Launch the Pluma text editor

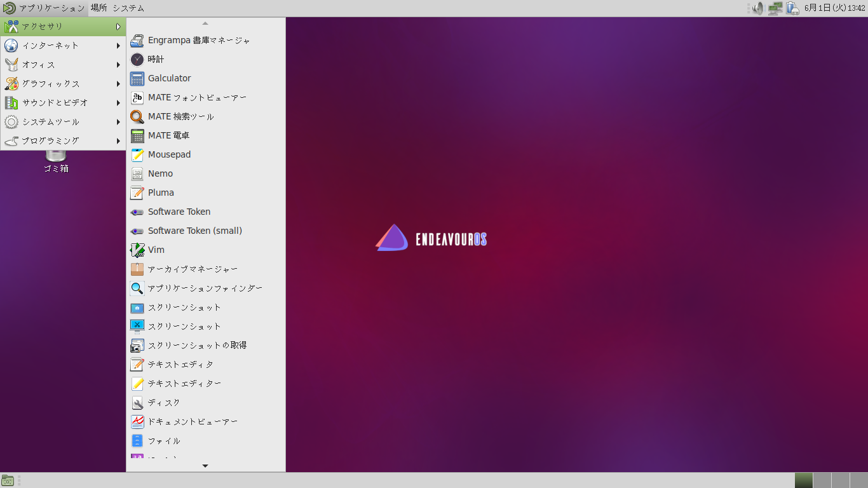pyautogui.click(x=206, y=193)
